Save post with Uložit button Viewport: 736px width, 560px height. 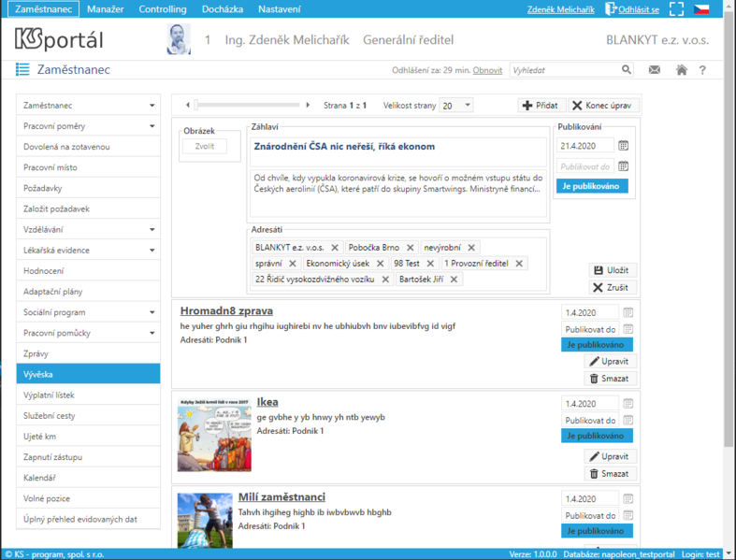point(613,270)
